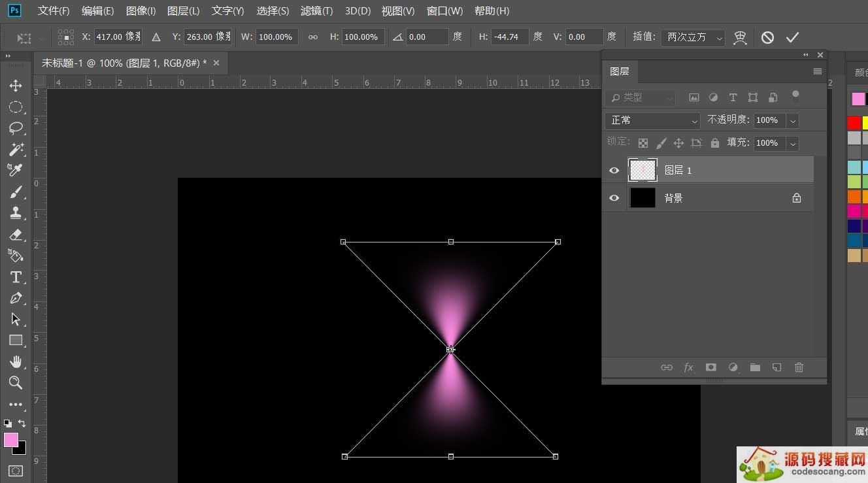Viewport: 868px width, 483px height.
Task: Select the Hand tool
Action: click(16, 361)
